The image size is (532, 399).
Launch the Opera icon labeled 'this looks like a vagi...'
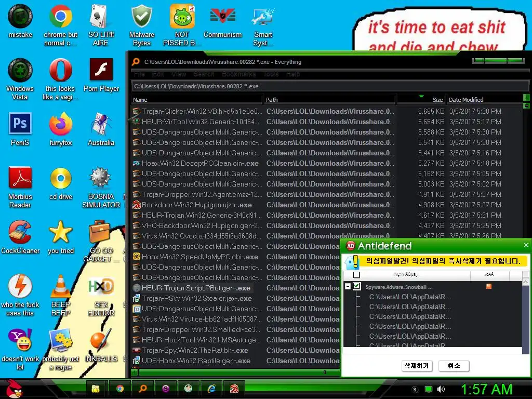pyautogui.click(x=60, y=79)
